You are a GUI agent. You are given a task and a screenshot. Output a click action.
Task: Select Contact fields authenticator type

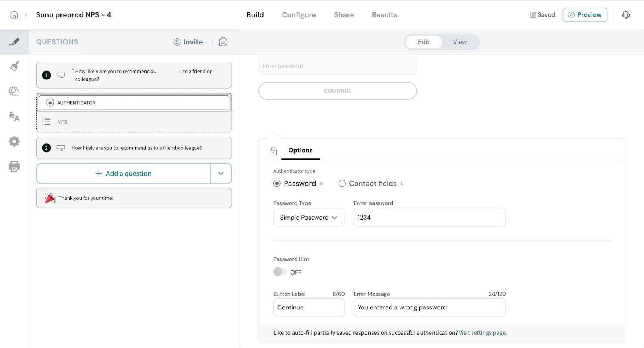pyautogui.click(x=342, y=184)
